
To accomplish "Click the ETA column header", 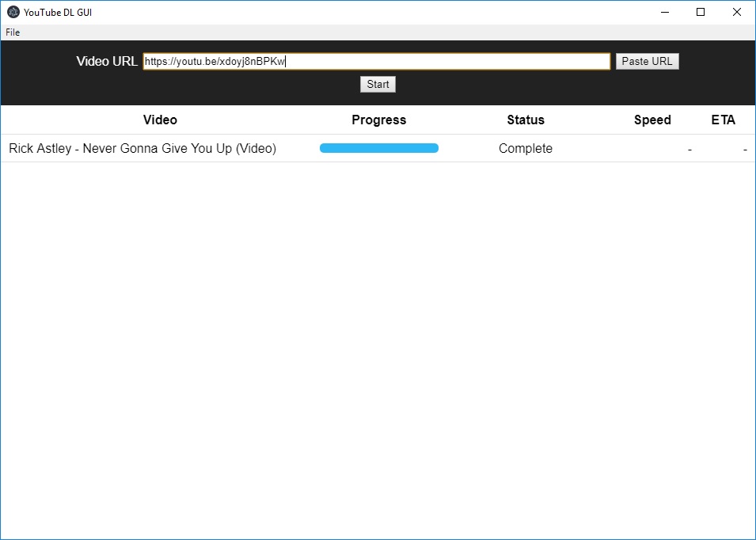I will (724, 120).
